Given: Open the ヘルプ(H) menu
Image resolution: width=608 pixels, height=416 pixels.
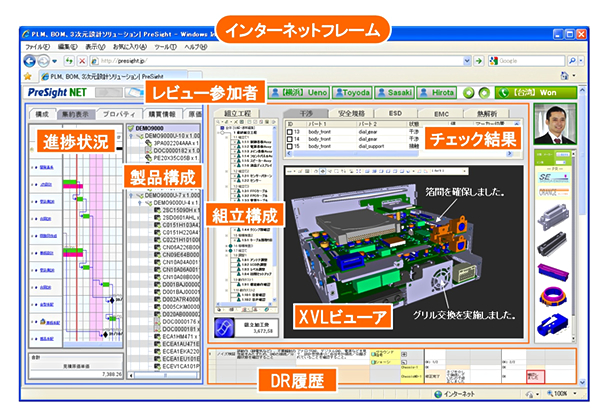Looking at the screenshot, I should tap(196, 47).
